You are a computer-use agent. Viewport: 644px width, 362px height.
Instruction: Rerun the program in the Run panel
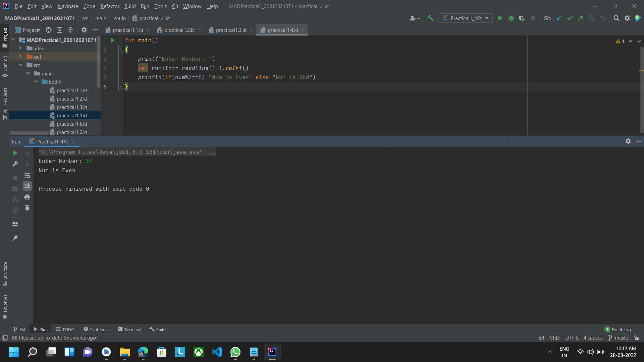tap(15, 153)
